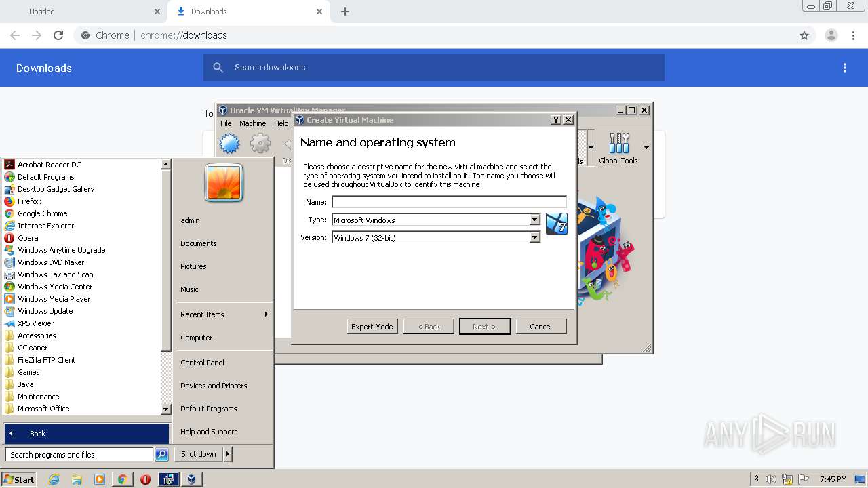Click the Next button in wizard
Screen dimensions: 868x488
tap(484, 327)
